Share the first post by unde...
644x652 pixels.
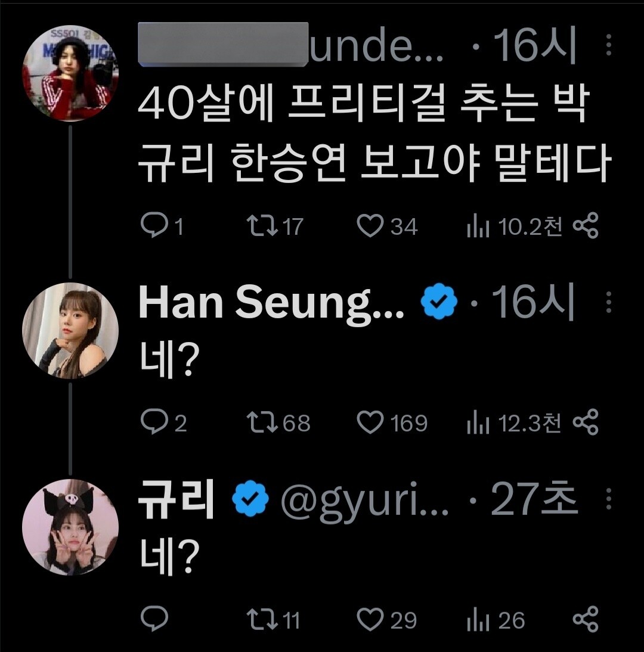point(585,226)
